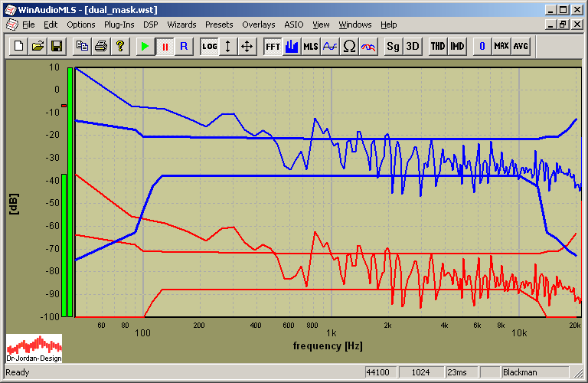588x383 pixels.
Task: Start measurement with the green play button
Action: (145, 46)
